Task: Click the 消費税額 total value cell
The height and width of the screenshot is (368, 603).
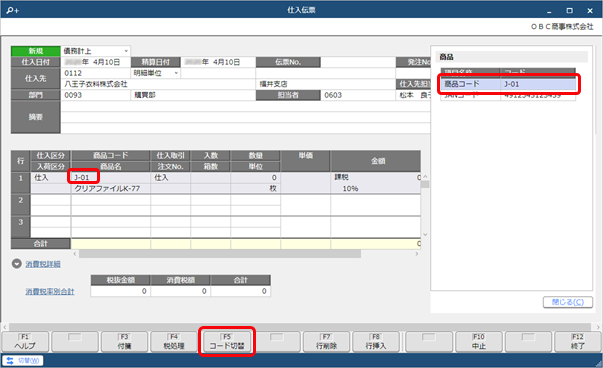Action: pyautogui.click(x=180, y=291)
